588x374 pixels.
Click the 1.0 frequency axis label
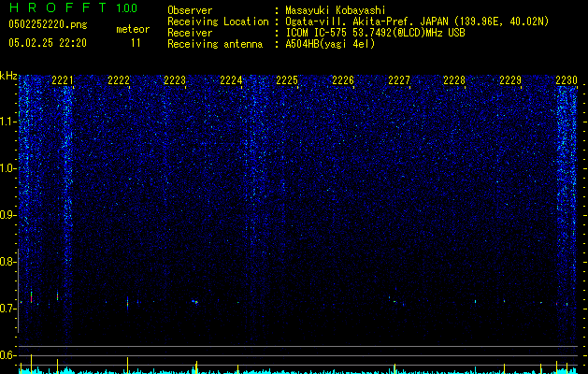coord(7,168)
